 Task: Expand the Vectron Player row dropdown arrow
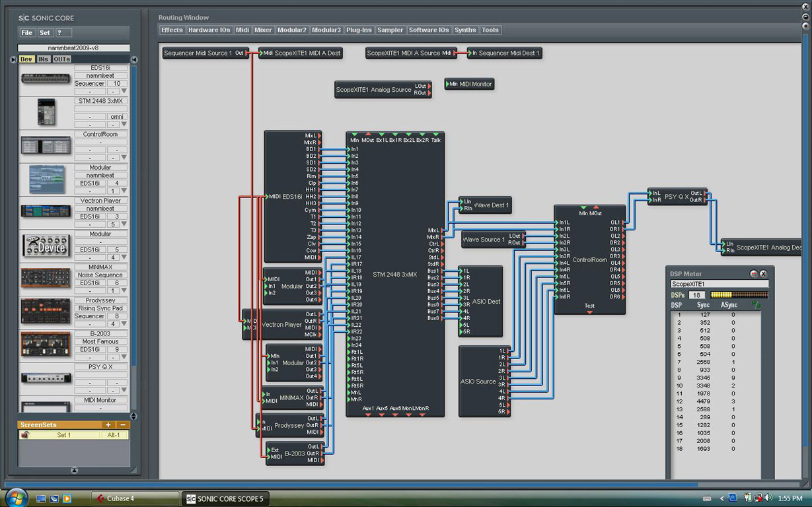pos(124,224)
